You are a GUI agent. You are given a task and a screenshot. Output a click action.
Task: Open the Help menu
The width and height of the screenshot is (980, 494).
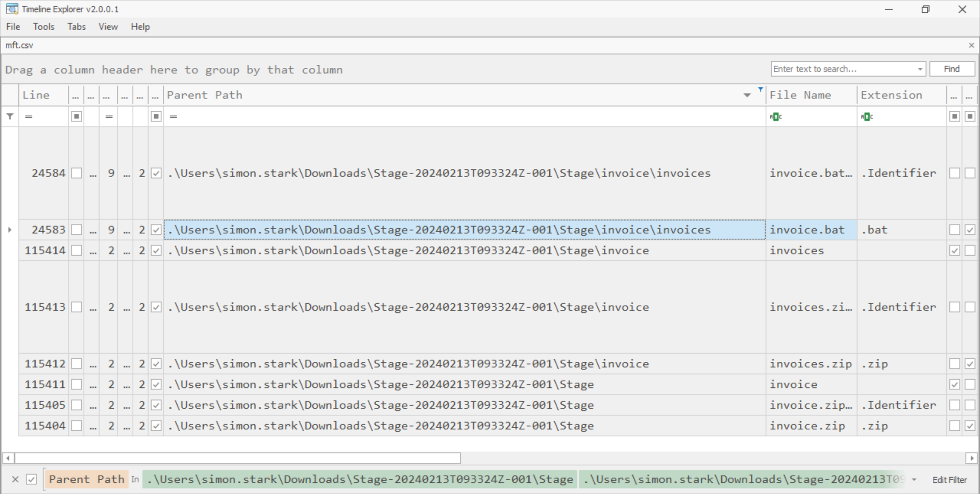[x=140, y=27]
